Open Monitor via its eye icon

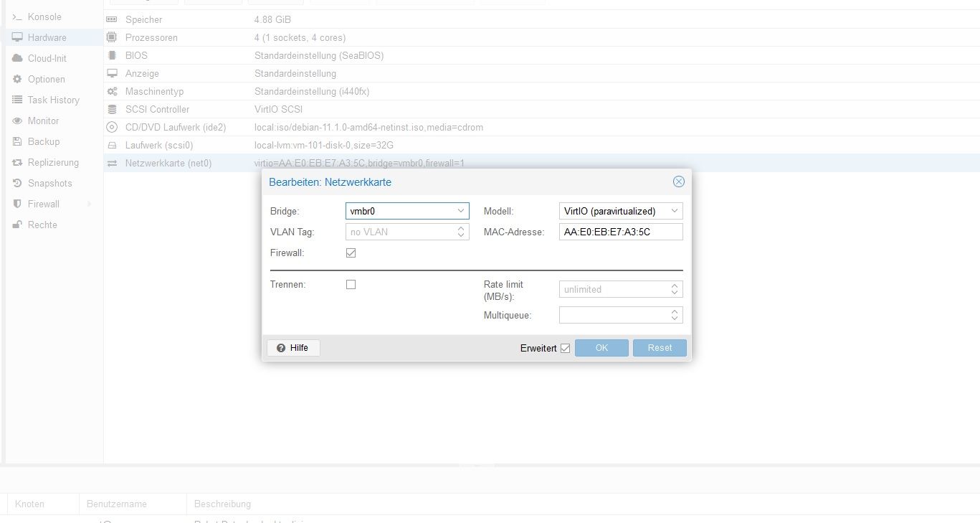(x=17, y=121)
